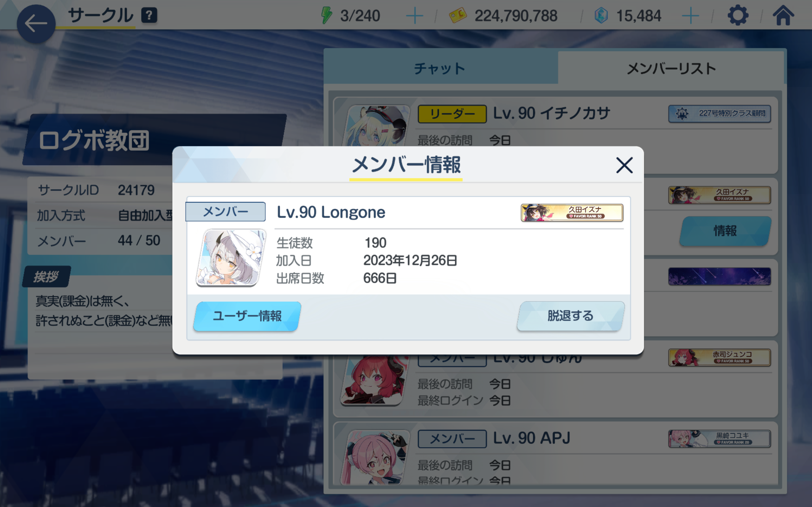This screenshot has height=507, width=812.
Task: Go back with the arrow button
Action: click(x=36, y=23)
